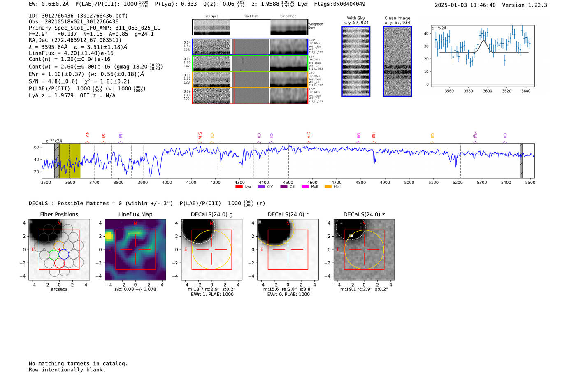Click the 2D Spec column header

click(x=212, y=16)
